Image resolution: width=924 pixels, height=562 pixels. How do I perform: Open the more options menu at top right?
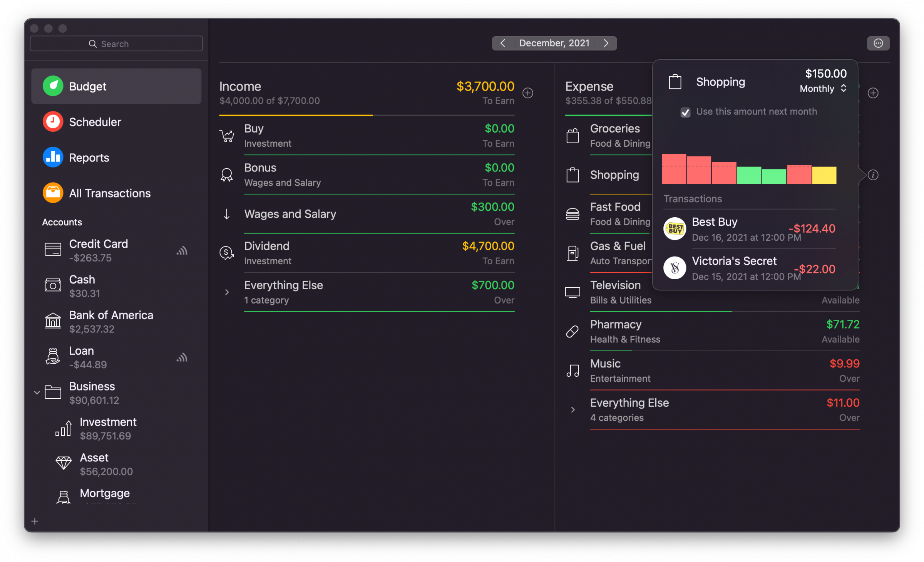(878, 43)
